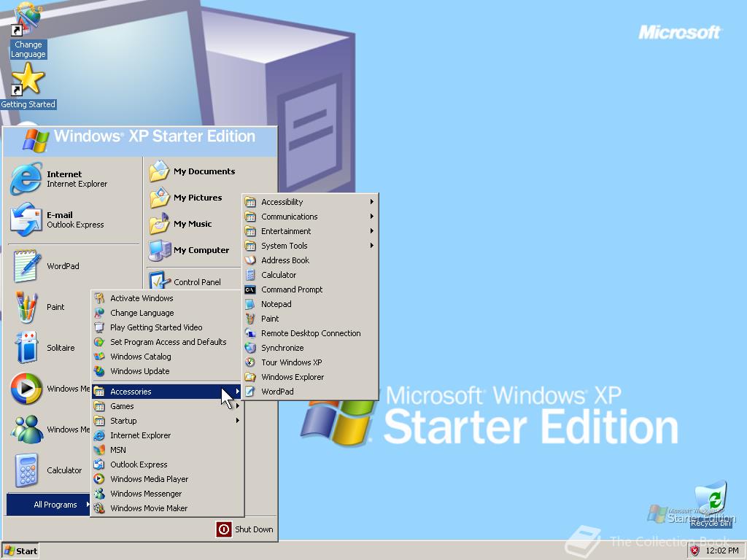Click the Command Prompt icon in Accessories
747x560 pixels.
click(250, 289)
